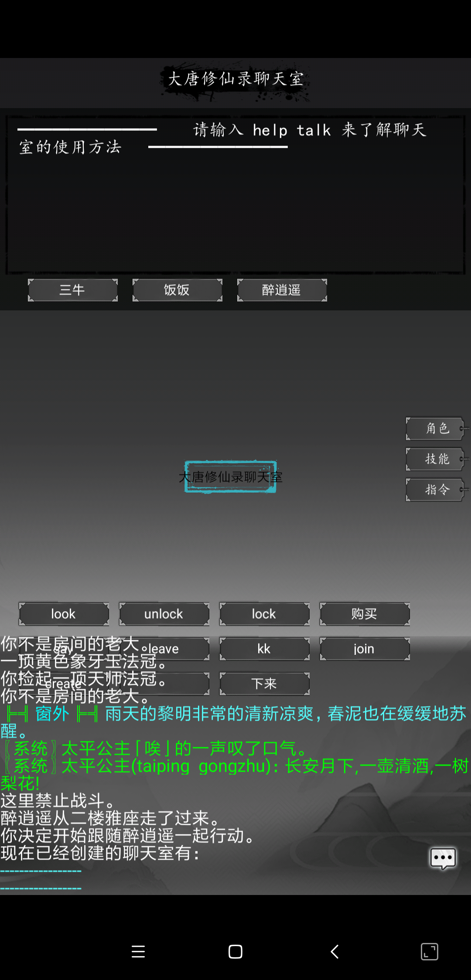The width and height of the screenshot is (471, 980).
Task: Tap the 长安月下,一壶清酒 system message
Action: tap(235, 775)
